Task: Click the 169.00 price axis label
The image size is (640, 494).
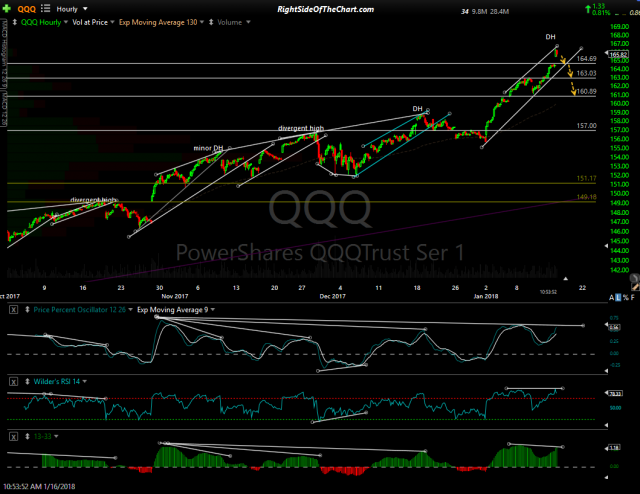Action: [619, 27]
